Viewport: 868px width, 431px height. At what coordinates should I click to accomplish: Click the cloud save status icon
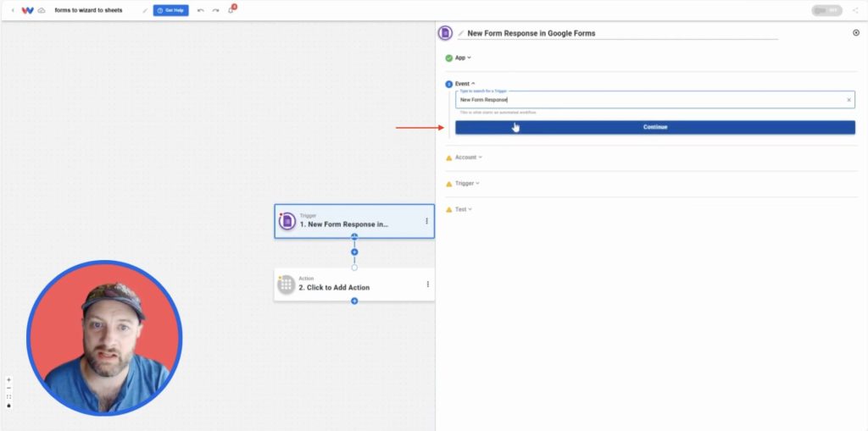(42, 10)
